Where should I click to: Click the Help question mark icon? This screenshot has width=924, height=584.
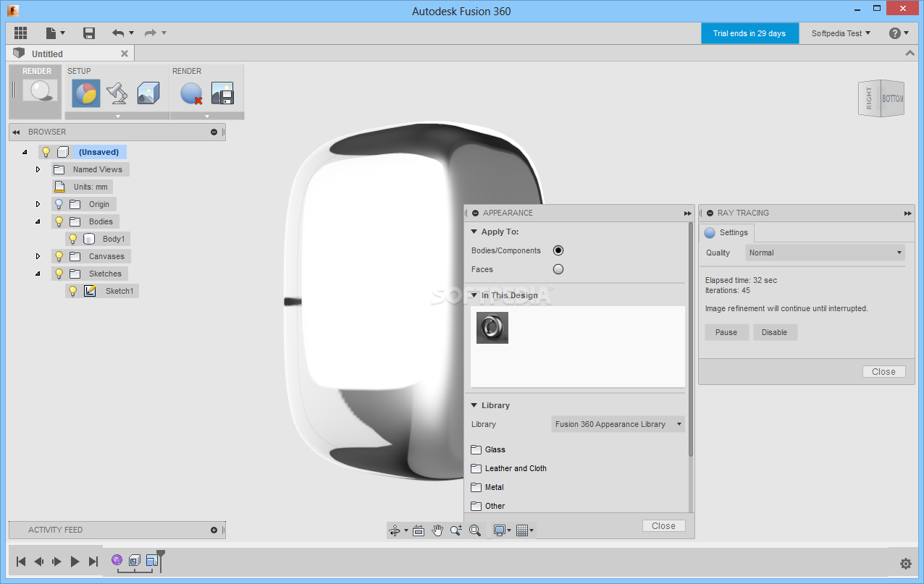[895, 33]
